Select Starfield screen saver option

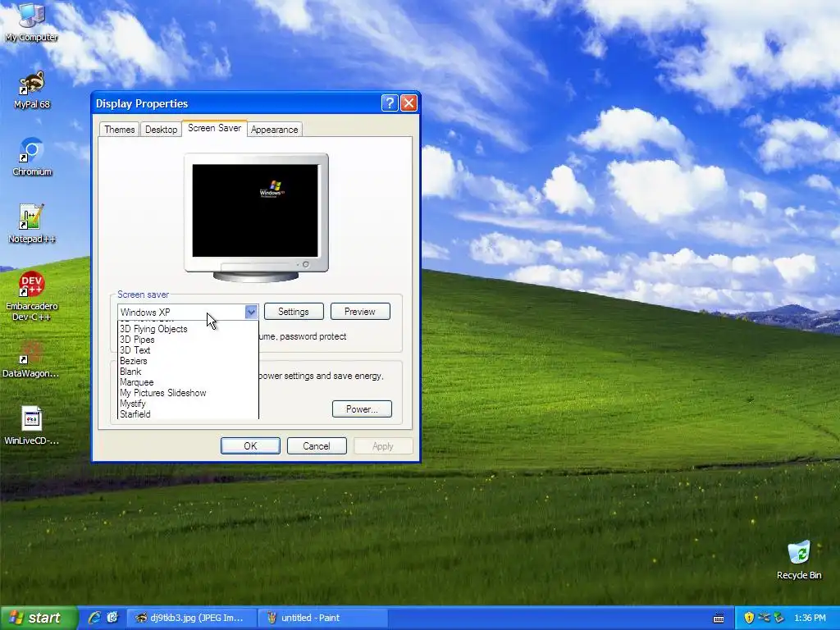click(x=188, y=414)
